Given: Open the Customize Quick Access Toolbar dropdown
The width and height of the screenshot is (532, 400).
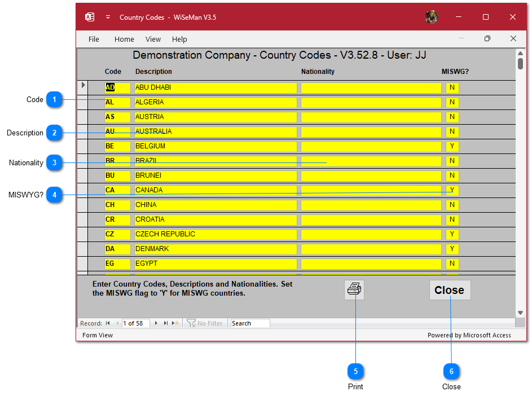Looking at the screenshot, I should [x=108, y=17].
